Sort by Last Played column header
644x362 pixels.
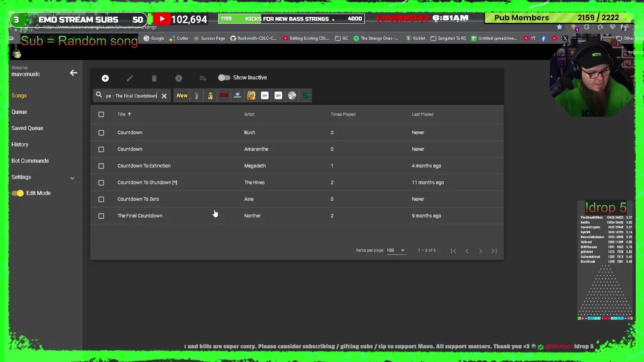pyautogui.click(x=422, y=114)
